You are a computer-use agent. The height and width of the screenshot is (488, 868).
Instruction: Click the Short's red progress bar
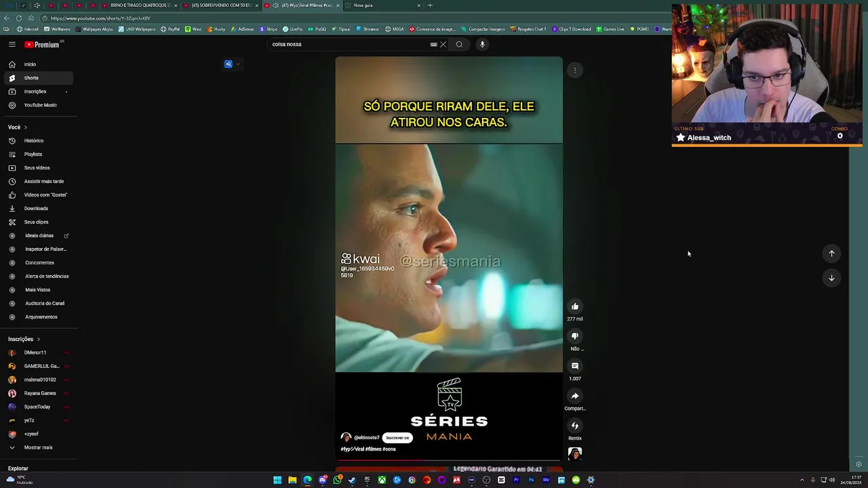(x=449, y=460)
